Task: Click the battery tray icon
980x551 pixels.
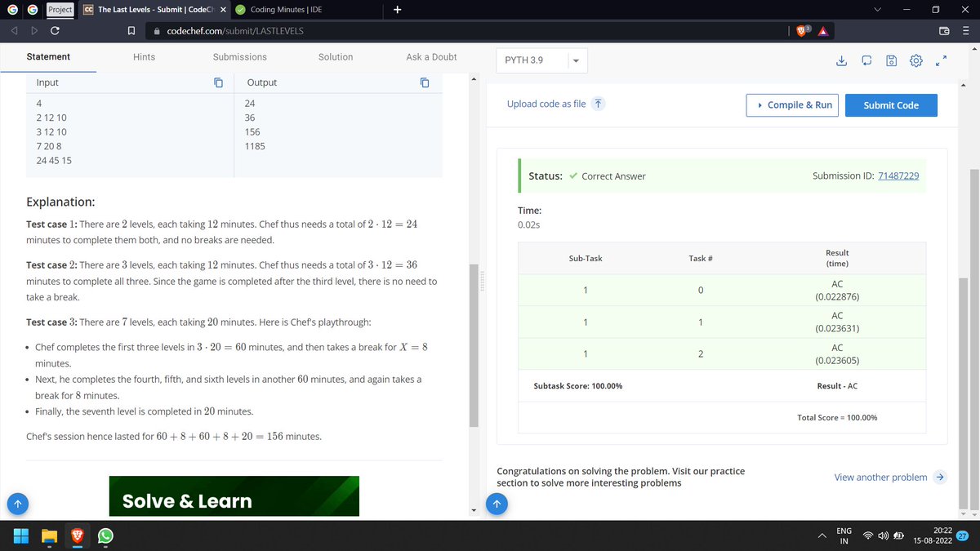Action: (898, 536)
